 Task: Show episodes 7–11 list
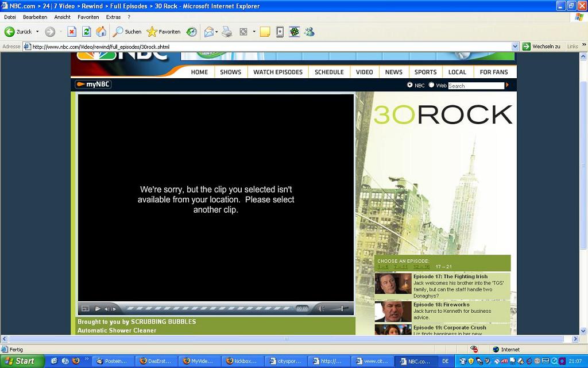400,267
